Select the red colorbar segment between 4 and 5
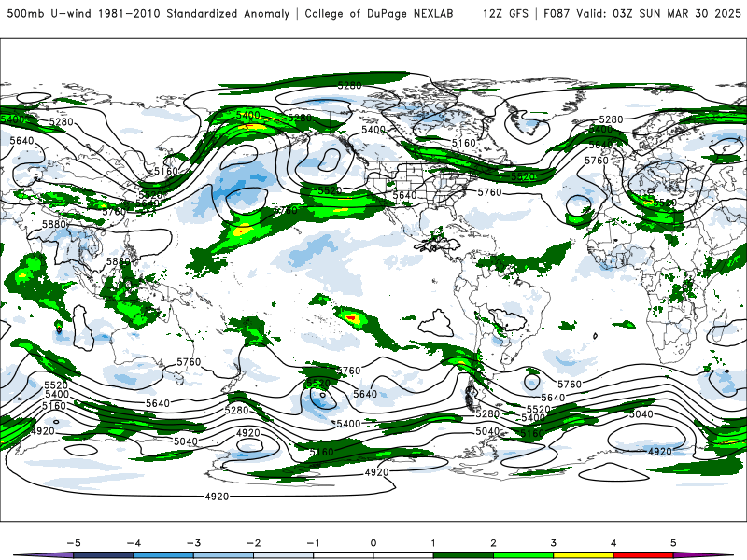The height and width of the screenshot is (560, 747). pyautogui.click(x=643, y=555)
